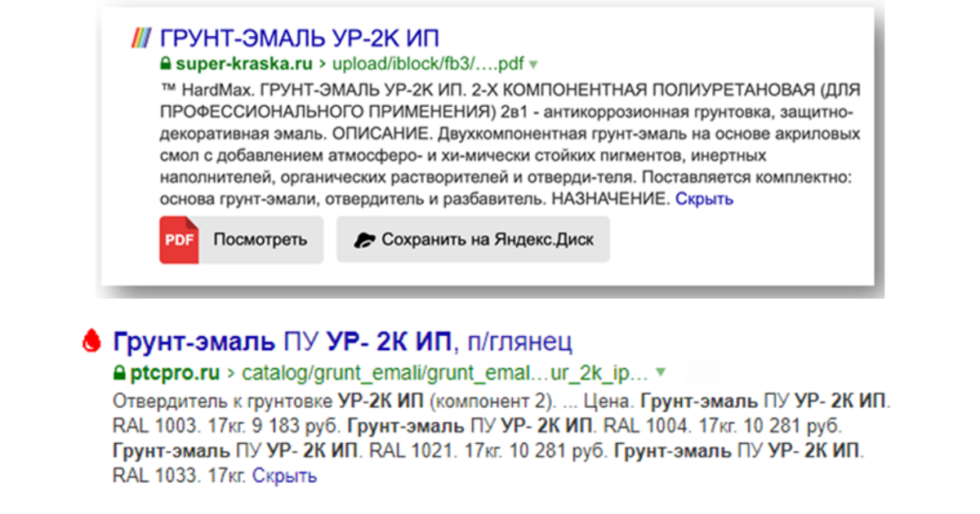
Task: Open the Грунт-эмаль ПУ УР- 2К ИП, п/глянец title
Action: click(x=343, y=341)
